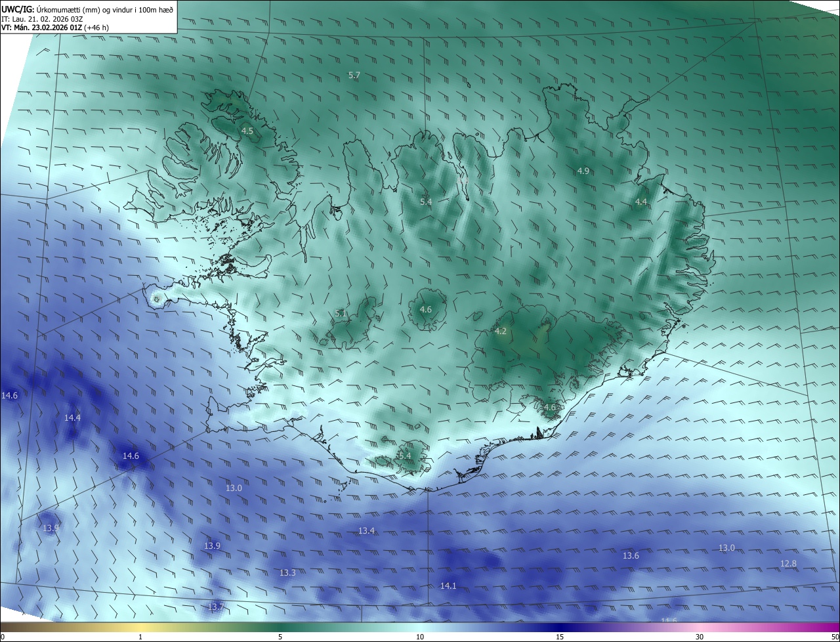Click the 12.8 value near right map edge
The image size is (840, 642).
[x=788, y=564]
